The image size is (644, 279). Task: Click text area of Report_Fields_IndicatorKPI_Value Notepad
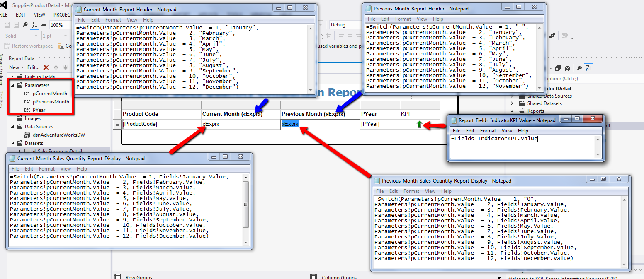[x=523, y=147]
